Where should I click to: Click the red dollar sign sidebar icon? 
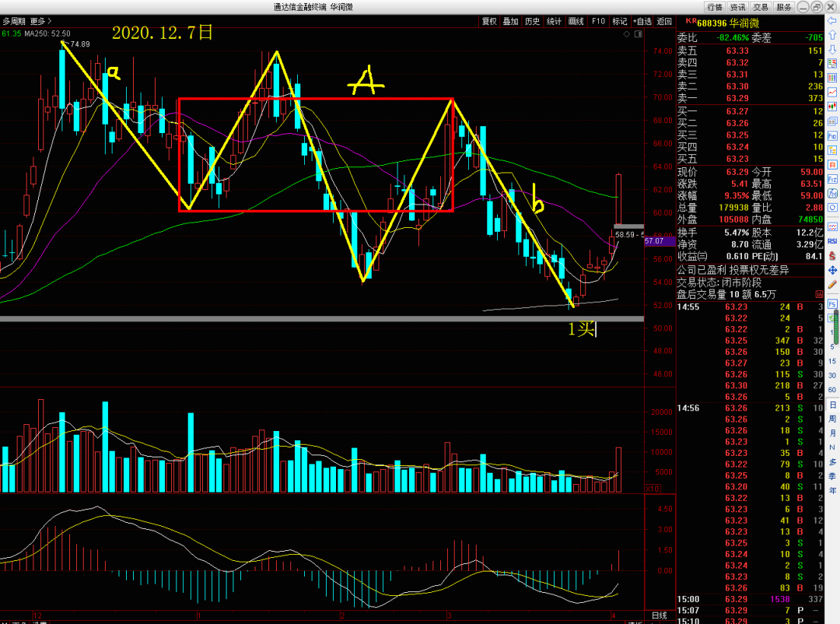tap(832, 256)
